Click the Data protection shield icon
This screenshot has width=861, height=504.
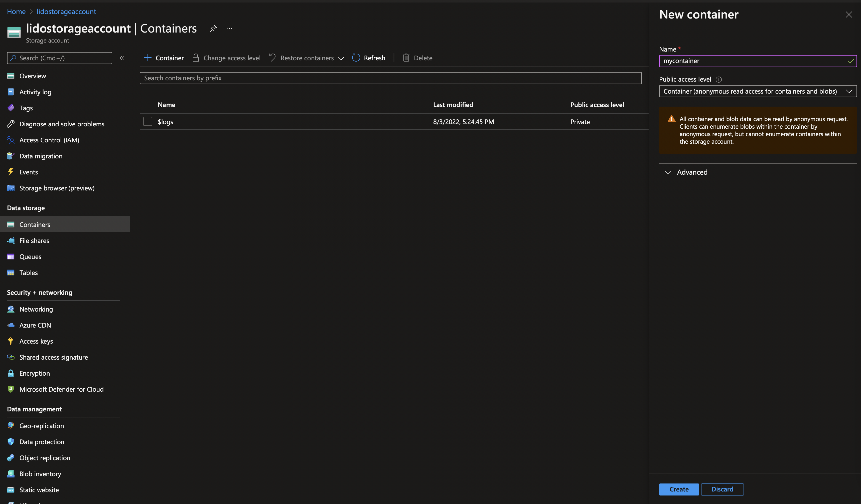pos(11,441)
